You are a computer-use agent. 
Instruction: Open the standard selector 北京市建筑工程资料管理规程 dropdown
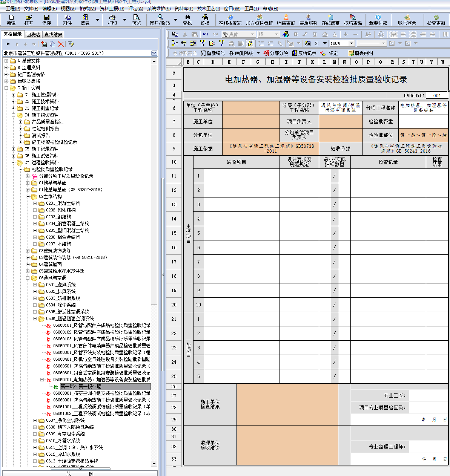point(154,53)
